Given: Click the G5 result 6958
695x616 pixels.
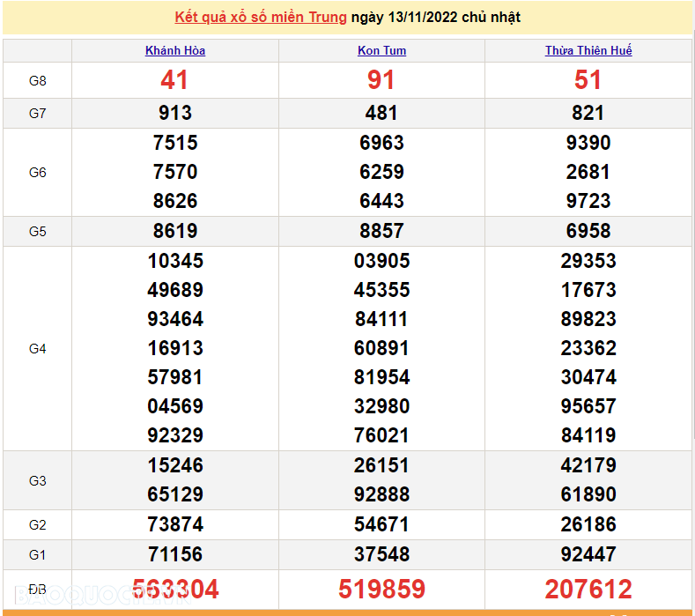Looking at the screenshot, I should click(x=588, y=231).
